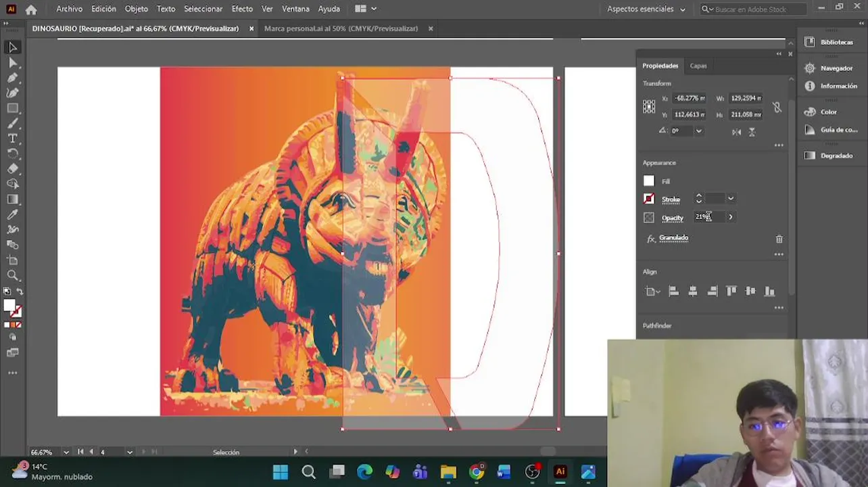Choose a reference point in the Transform grid
This screenshot has width=868, height=487.
(649, 106)
